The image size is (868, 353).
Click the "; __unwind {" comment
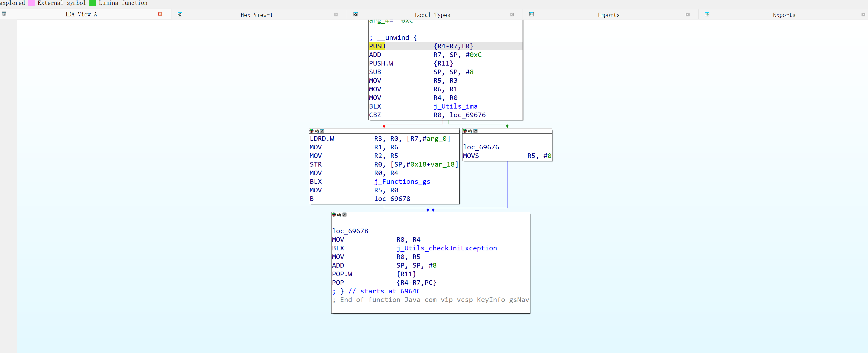393,38
